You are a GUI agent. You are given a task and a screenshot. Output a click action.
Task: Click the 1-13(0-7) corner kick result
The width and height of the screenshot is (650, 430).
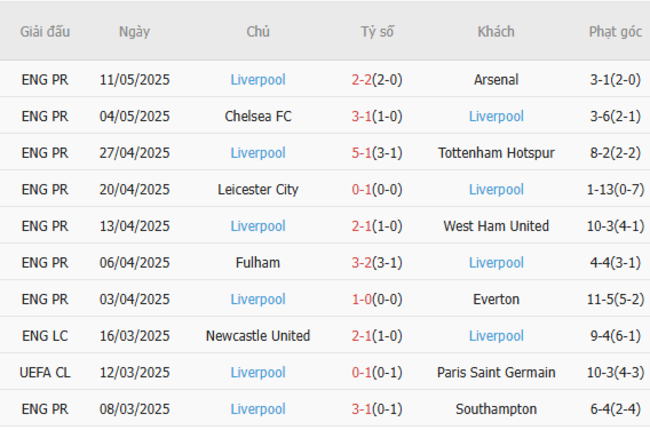(615, 190)
